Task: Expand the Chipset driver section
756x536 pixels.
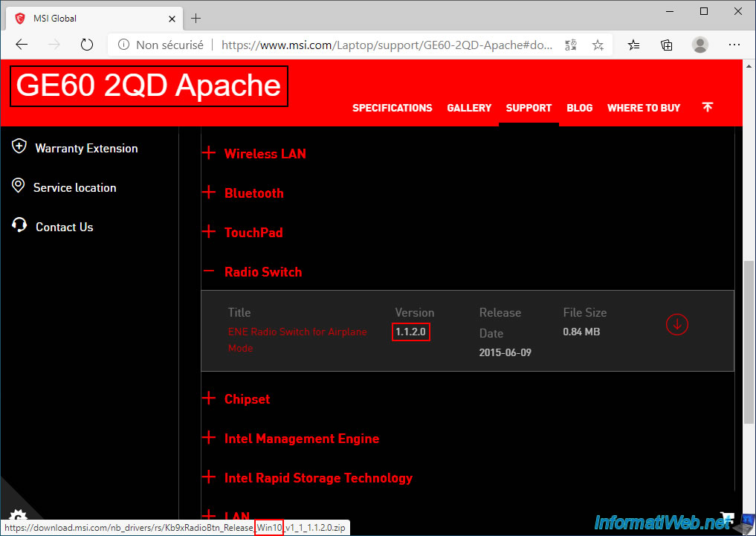Action: [x=236, y=399]
